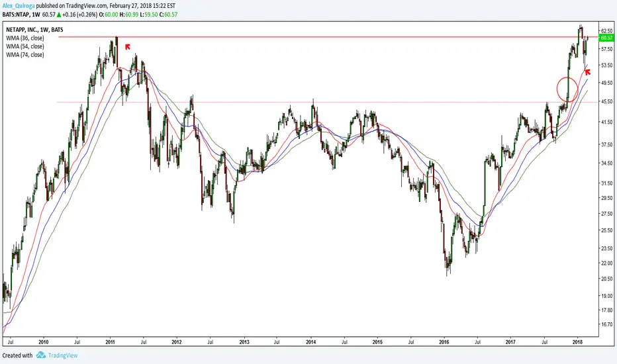Click the 17.80 price axis label
Screen dimensions: 617x364
606,310
